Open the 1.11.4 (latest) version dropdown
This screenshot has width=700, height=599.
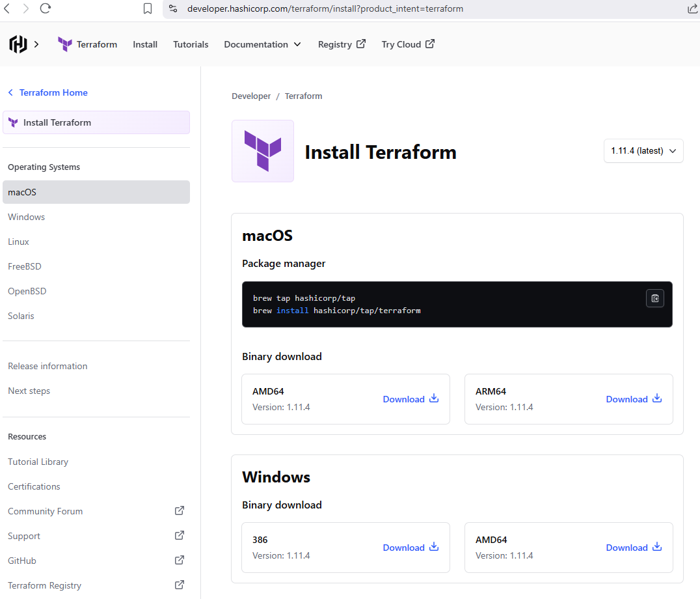(643, 151)
